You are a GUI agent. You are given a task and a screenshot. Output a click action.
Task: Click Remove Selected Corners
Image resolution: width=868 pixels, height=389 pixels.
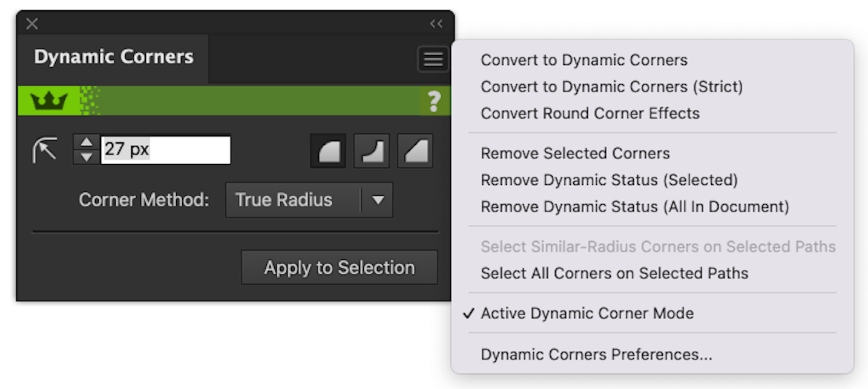point(575,153)
